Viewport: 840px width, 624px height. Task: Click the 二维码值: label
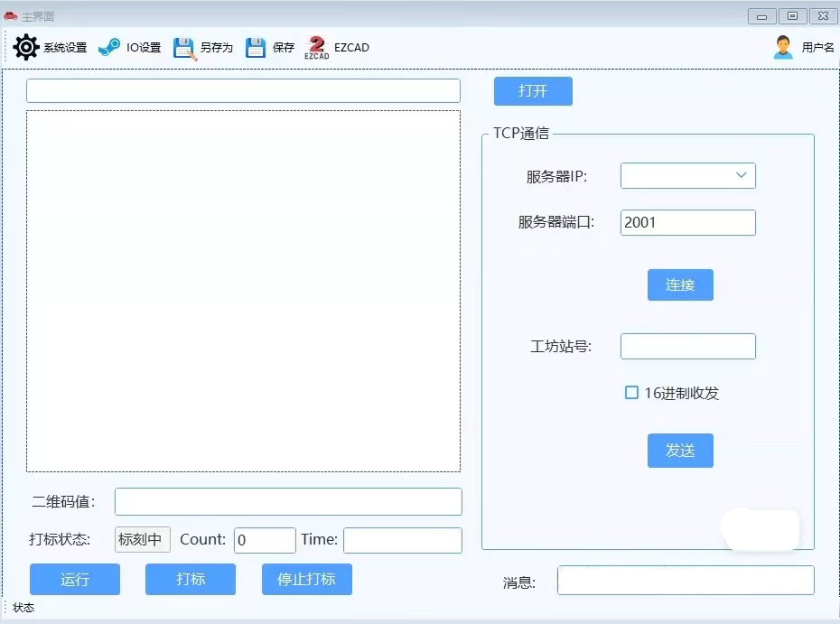63,502
